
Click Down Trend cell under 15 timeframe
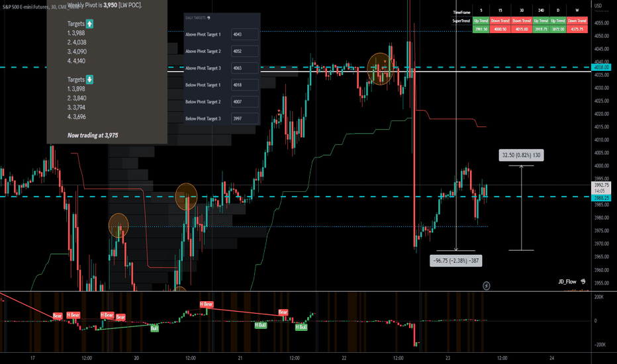click(500, 21)
